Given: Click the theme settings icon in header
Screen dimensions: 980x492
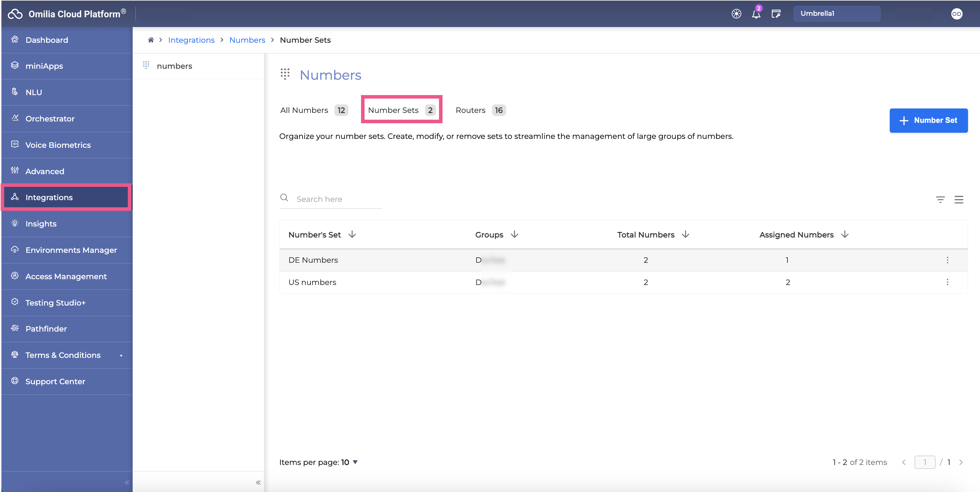Looking at the screenshot, I should [736, 14].
